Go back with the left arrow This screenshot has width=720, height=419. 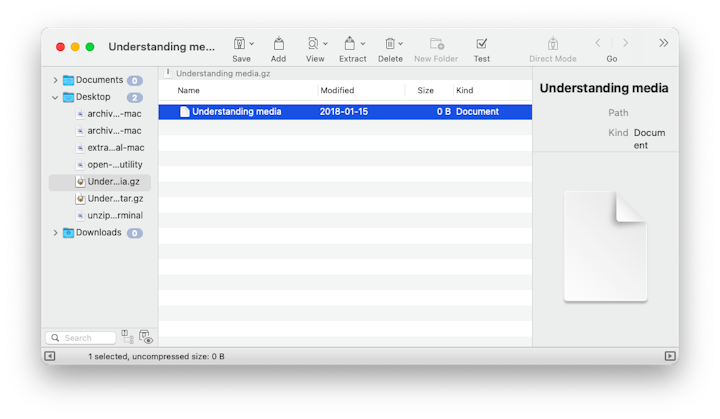[x=598, y=43]
